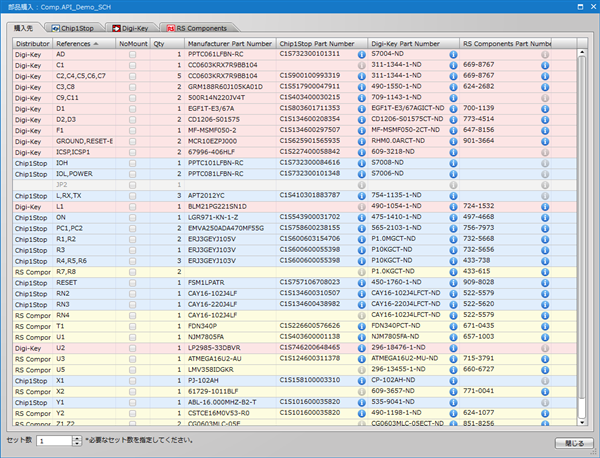Toggle NoMount checkbox for row X1
Screen dimensions: 600x458
click(x=132, y=381)
